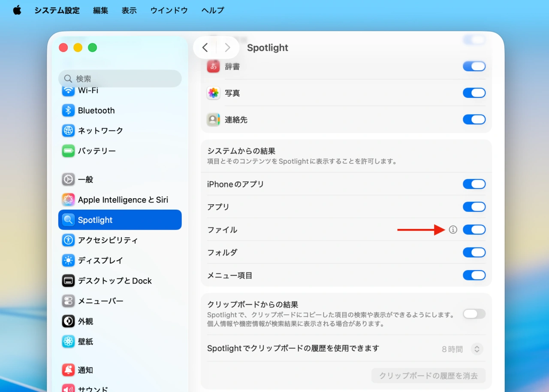The width and height of the screenshot is (549, 392).
Task: Turn off the フォルダ search toggle
Action: [474, 252]
